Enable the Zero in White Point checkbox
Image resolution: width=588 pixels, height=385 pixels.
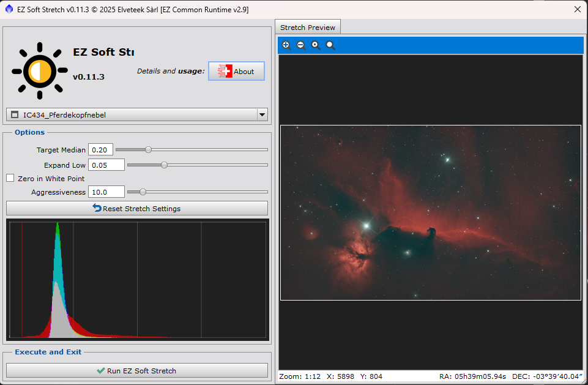[10, 178]
